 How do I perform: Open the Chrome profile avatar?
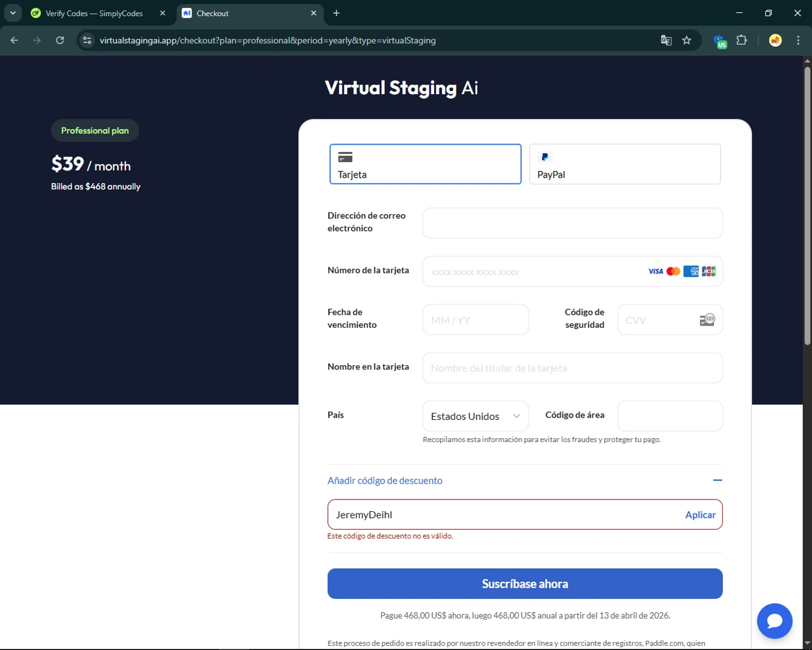pos(775,40)
